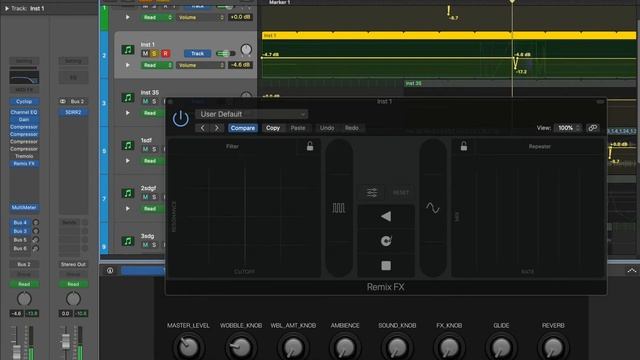Open the View 100% size dropdown
This screenshot has height=360, width=640.
coord(568,128)
